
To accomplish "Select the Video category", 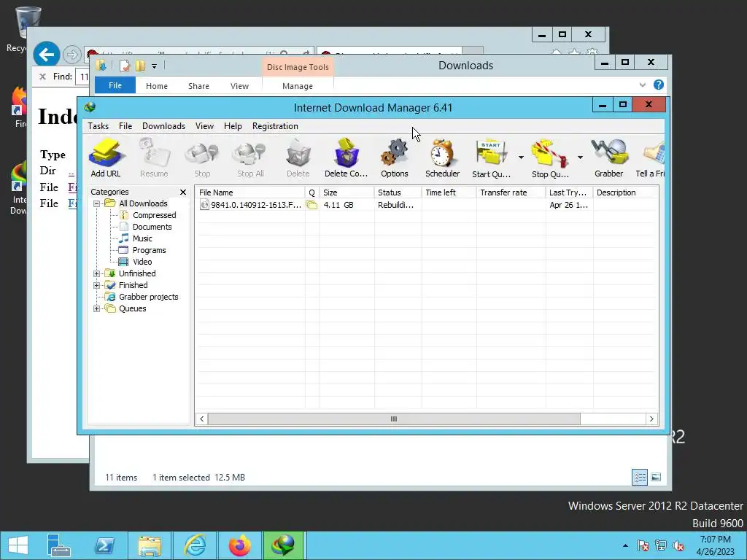I will (142, 262).
